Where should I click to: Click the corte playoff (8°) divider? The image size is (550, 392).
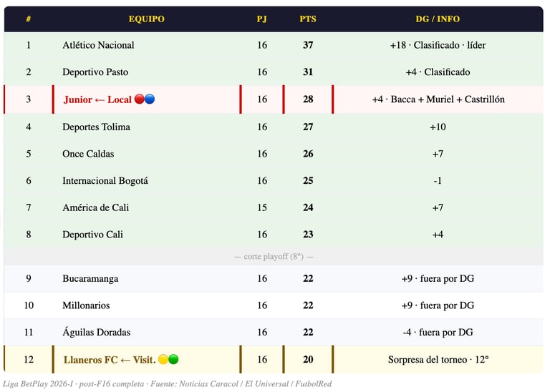(x=274, y=256)
